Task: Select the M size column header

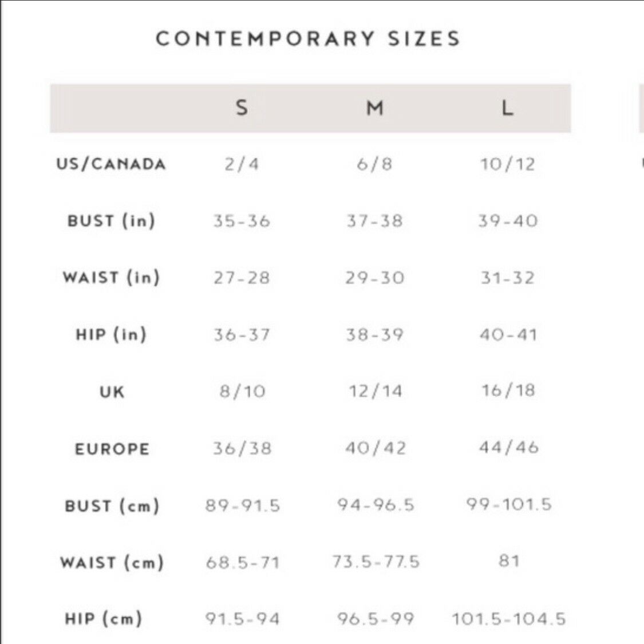Action: click(374, 108)
